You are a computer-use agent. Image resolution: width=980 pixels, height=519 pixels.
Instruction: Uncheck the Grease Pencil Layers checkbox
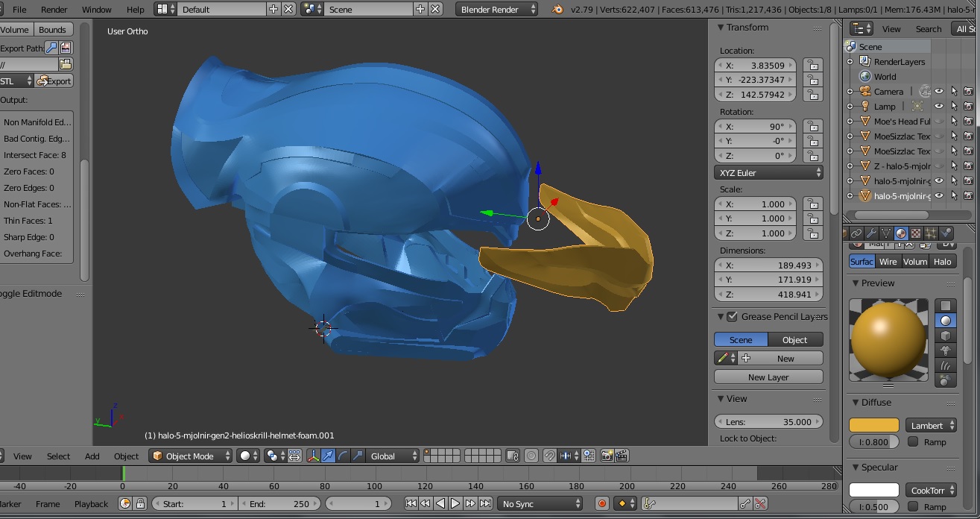[732, 317]
